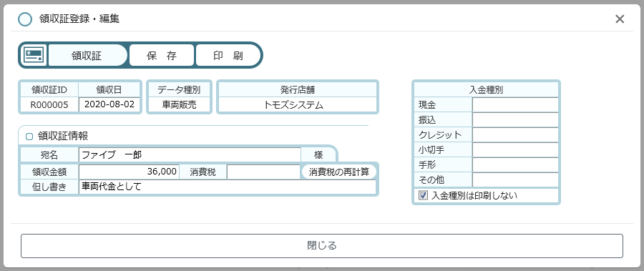Viewport: 644px width, 271px height.
Task: Click the 消費税 label cell
Action: 203,172
